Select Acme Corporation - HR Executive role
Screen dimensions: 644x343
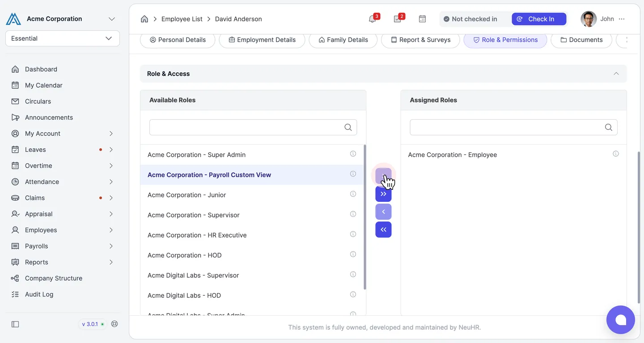point(252,235)
